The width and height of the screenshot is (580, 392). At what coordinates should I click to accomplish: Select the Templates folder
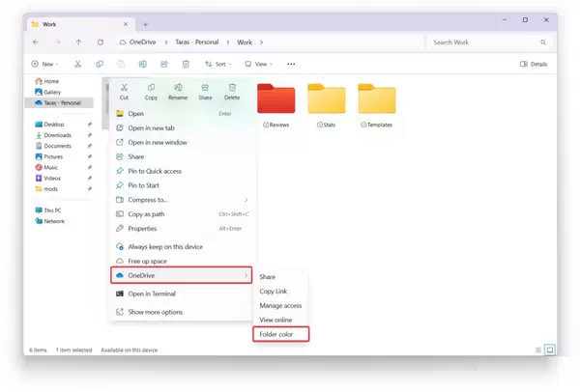click(377, 105)
